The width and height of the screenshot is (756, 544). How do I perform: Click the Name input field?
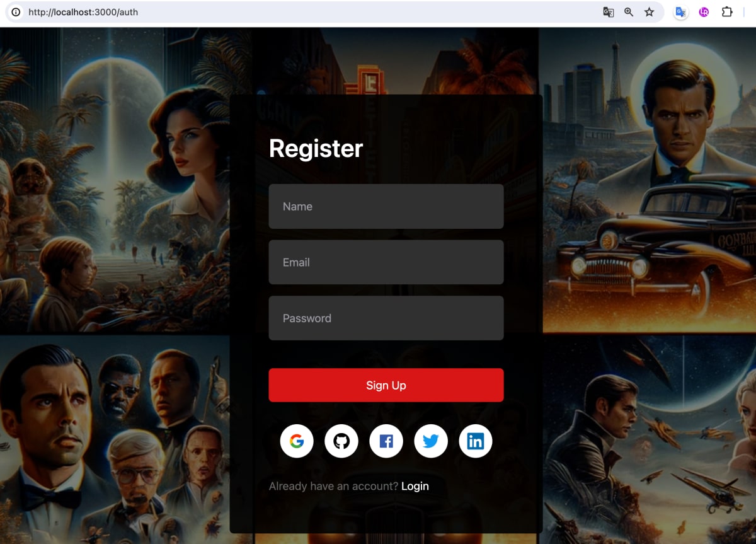coord(386,206)
